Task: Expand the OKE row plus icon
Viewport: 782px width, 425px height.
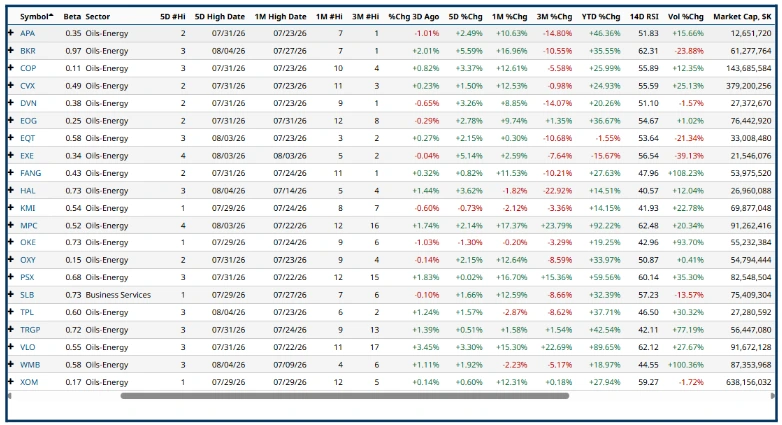Action: (10, 242)
